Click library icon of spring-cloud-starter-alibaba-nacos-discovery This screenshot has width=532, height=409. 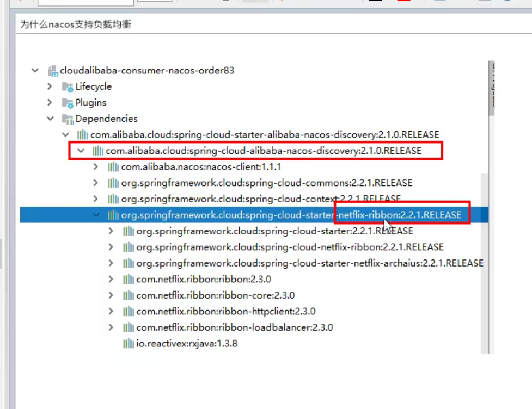tap(82, 135)
